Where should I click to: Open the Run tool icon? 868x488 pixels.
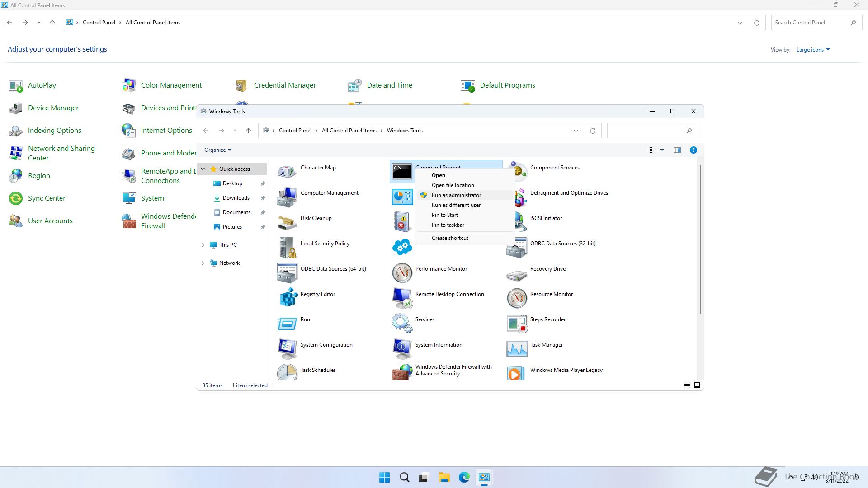287,324
